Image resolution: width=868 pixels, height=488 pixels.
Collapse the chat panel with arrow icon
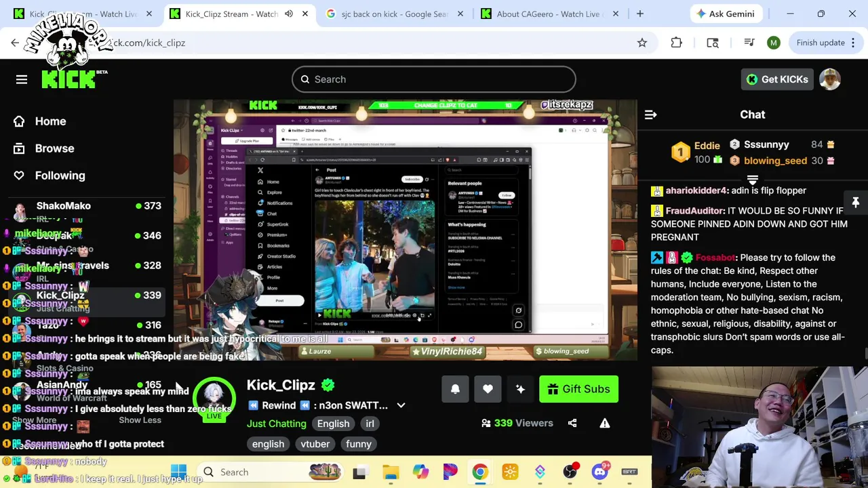point(650,115)
